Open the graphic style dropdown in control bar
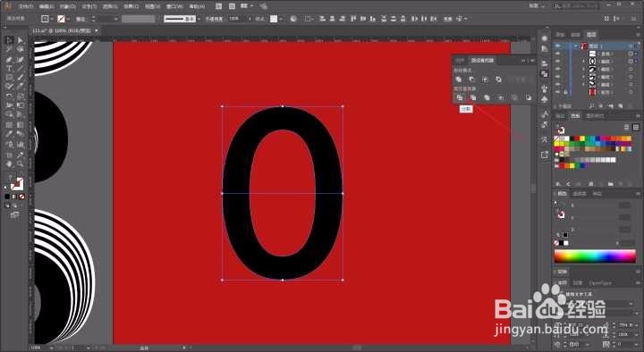This screenshot has width=644, height=352. 281,19
